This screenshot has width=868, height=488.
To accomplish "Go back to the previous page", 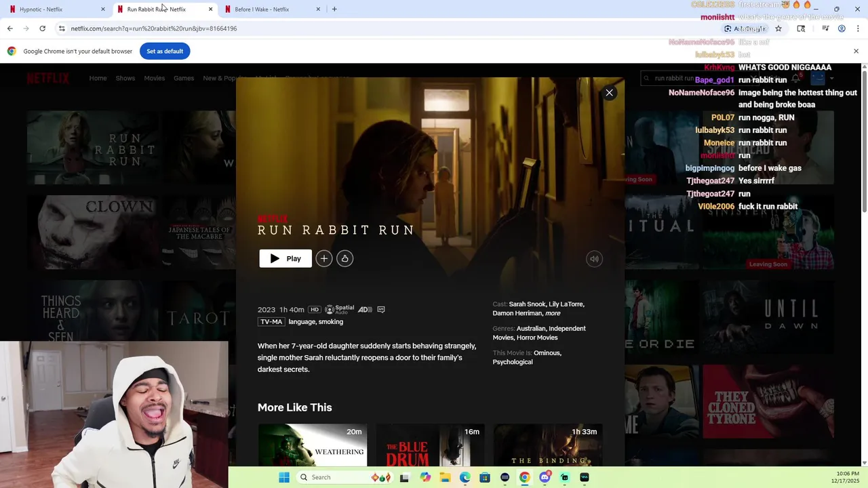I will click(x=9, y=28).
